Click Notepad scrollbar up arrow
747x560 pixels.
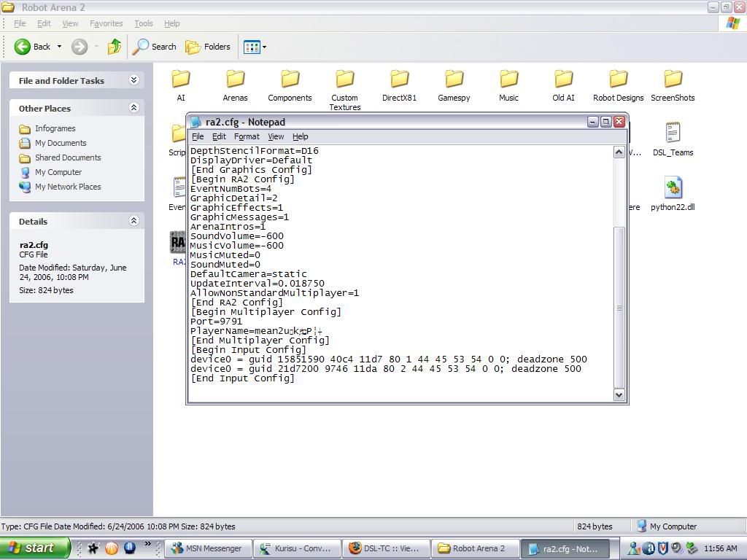619,152
